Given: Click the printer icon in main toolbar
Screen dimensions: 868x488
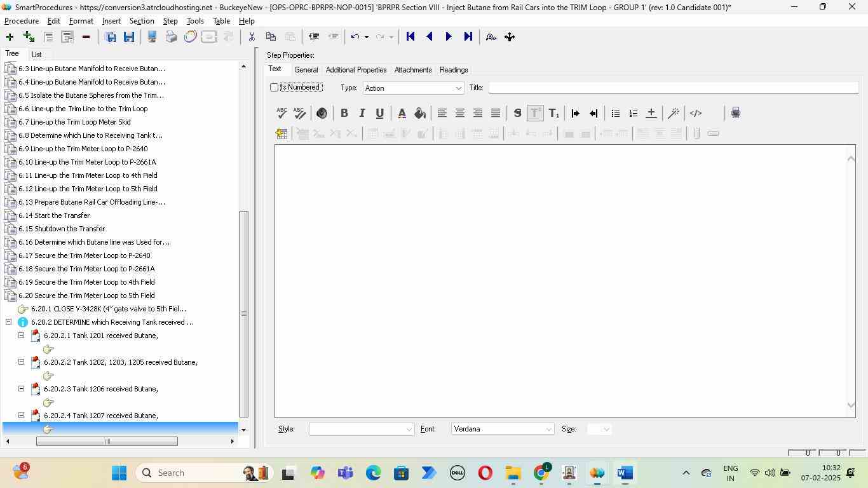Looking at the screenshot, I should 171,37.
